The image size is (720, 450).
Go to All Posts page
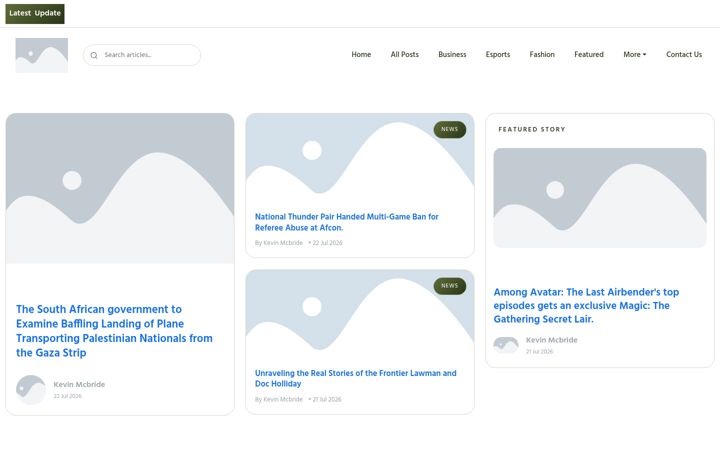[405, 54]
